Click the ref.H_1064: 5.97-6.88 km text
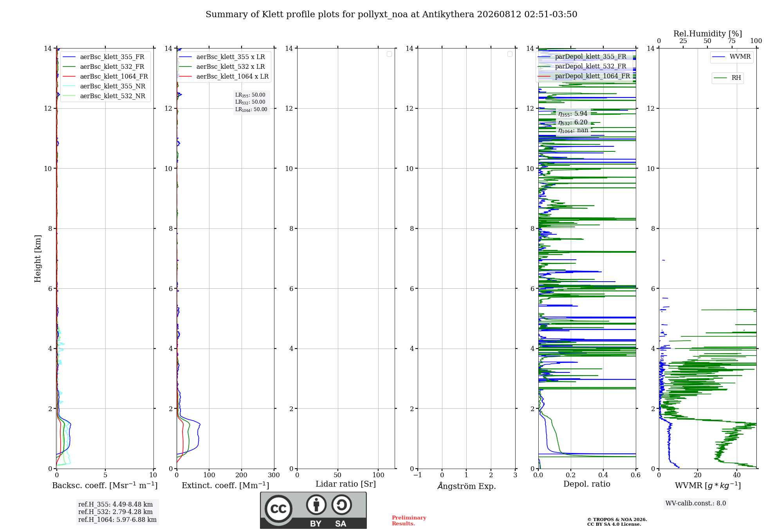The height and width of the screenshot is (532, 783). [117, 520]
